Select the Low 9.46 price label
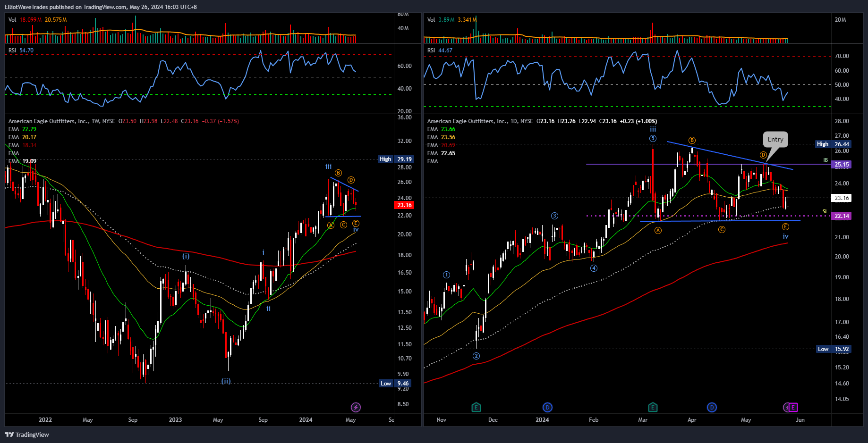The width and height of the screenshot is (868, 443). [395, 384]
